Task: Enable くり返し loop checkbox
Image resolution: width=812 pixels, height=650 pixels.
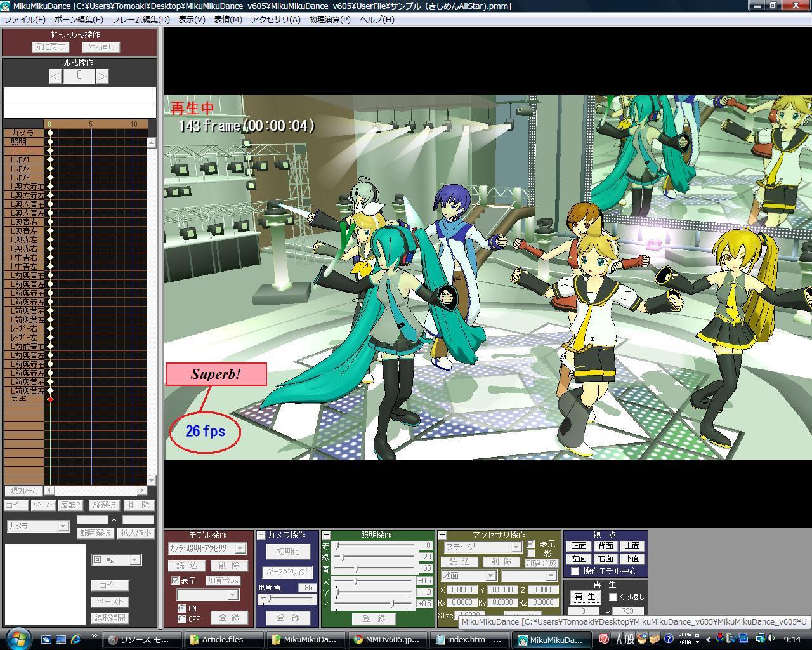Action: coord(613,597)
